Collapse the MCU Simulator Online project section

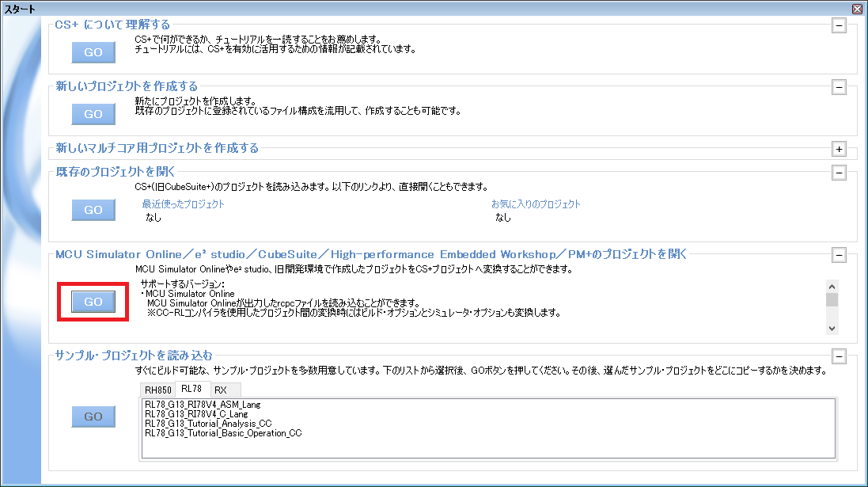pyautogui.click(x=839, y=255)
